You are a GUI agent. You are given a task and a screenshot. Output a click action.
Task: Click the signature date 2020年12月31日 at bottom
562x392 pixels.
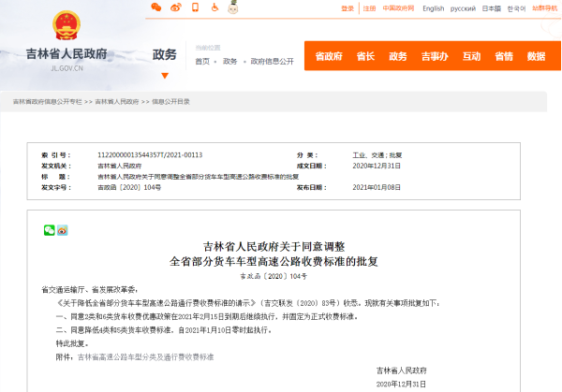[401, 385]
